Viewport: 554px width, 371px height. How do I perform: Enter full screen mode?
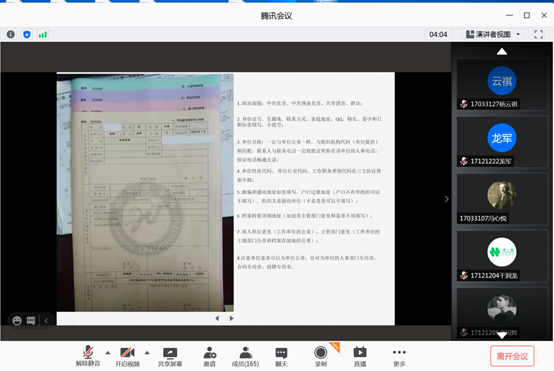point(538,34)
